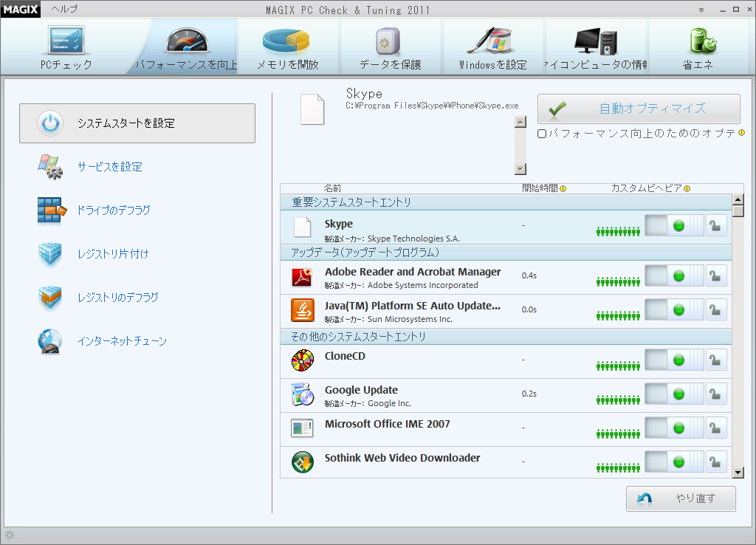
Task: Click the lock icon for Google Update
Action: coord(716,394)
